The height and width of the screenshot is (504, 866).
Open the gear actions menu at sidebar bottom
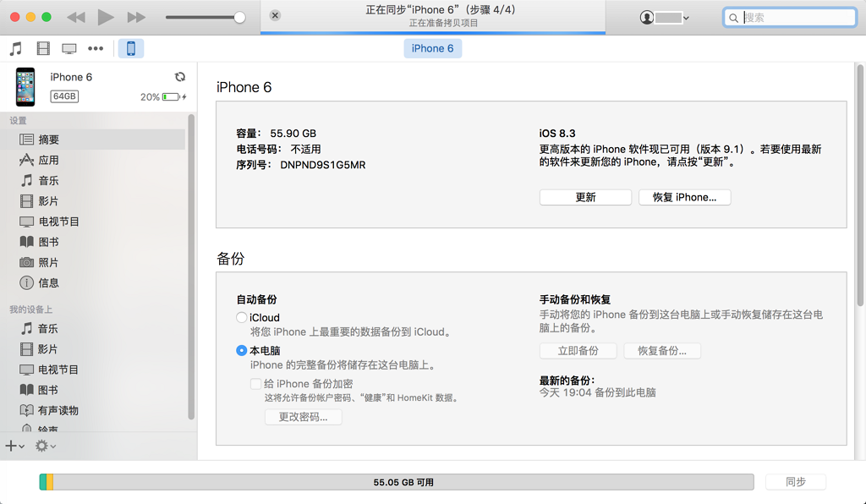tap(46, 446)
